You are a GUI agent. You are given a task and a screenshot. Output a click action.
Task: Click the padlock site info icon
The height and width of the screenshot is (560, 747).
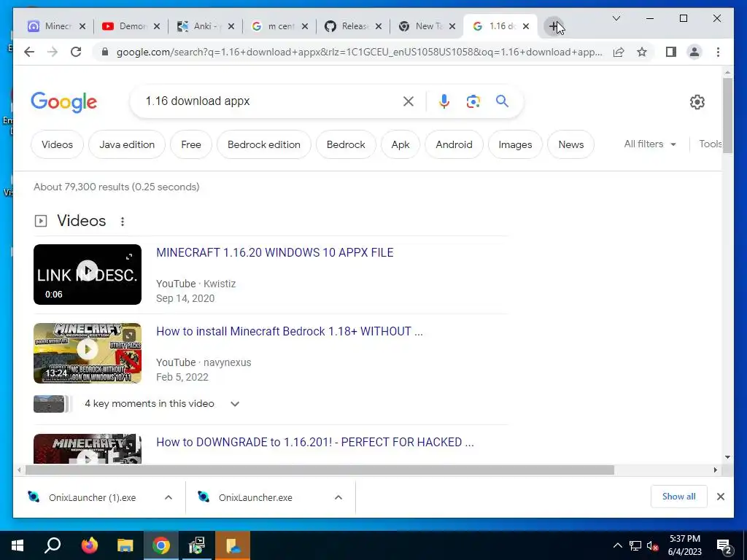(x=105, y=52)
